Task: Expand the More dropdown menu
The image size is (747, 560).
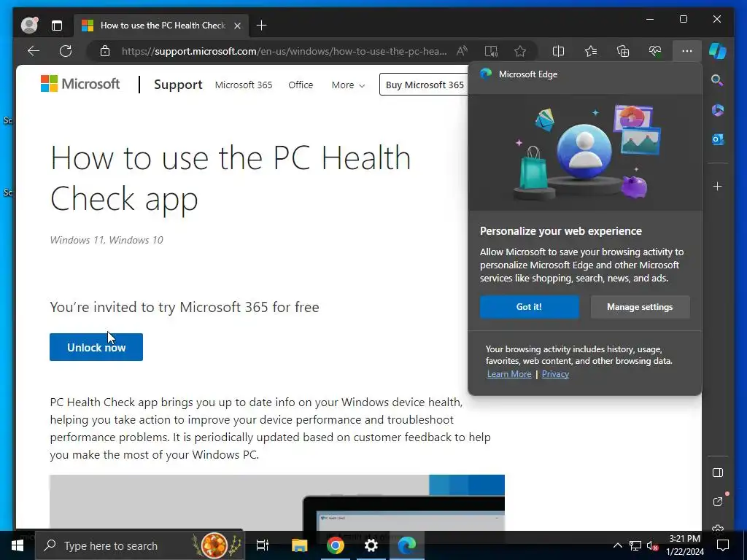Action: coord(348,85)
